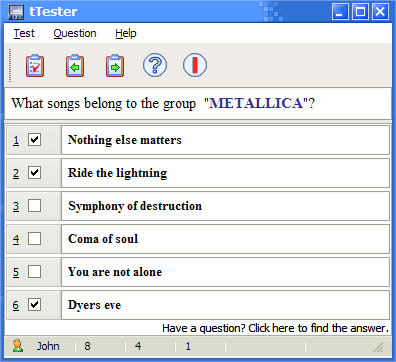Viewport: 396px width, 362px height.
Task: Select the answer text Dyers eve
Action: [x=95, y=305]
